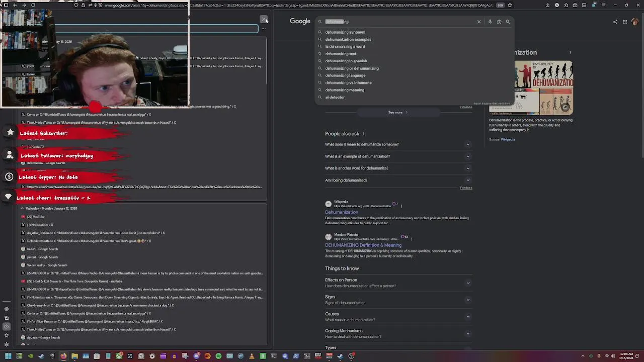Click the magnifier search submit icon
Image resolution: width=644 pixels, height=362 pixels.
[x=508, y=22]
